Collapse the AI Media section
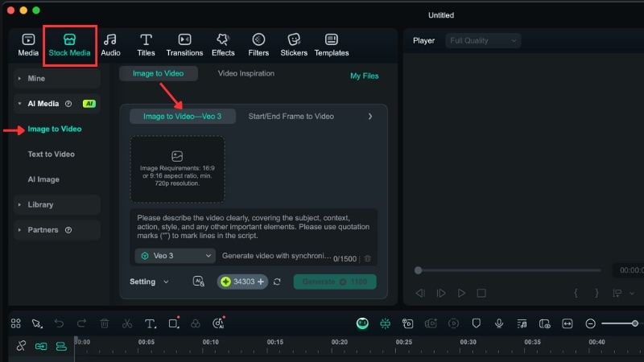The width and height of the screenshot is (644, 362). 19,104
